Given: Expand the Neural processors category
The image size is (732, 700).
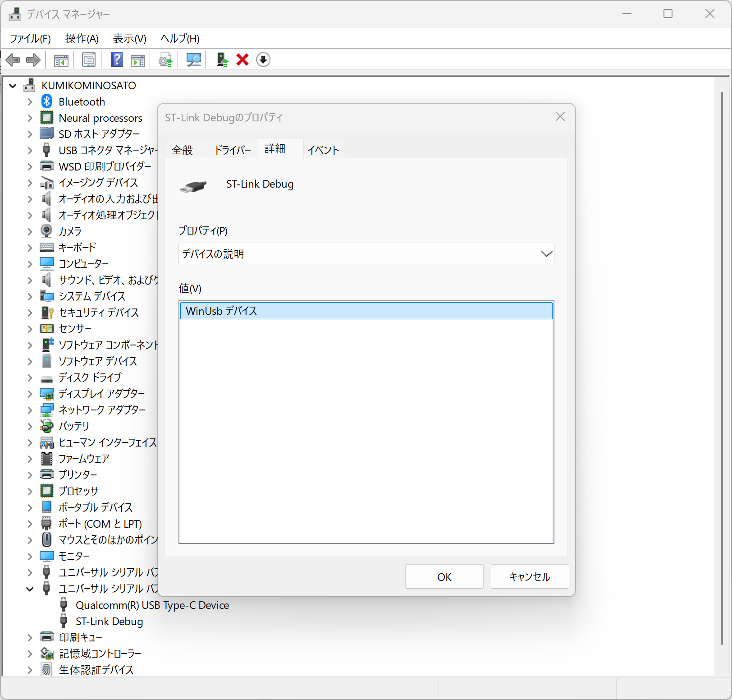Looking at the screenshot, I should [29, 118].
